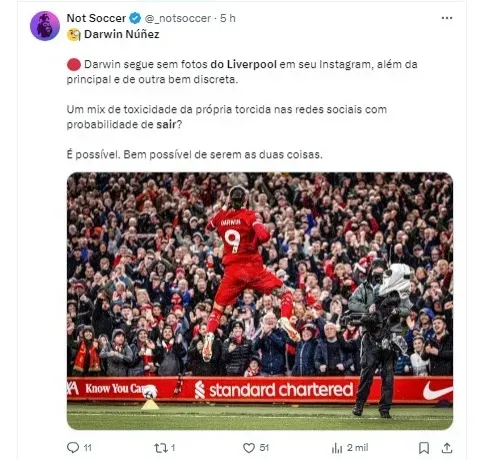Open the Not Soccer profile avatar
The width and height of the screenshot is (489, 460).
click(45, 26)
